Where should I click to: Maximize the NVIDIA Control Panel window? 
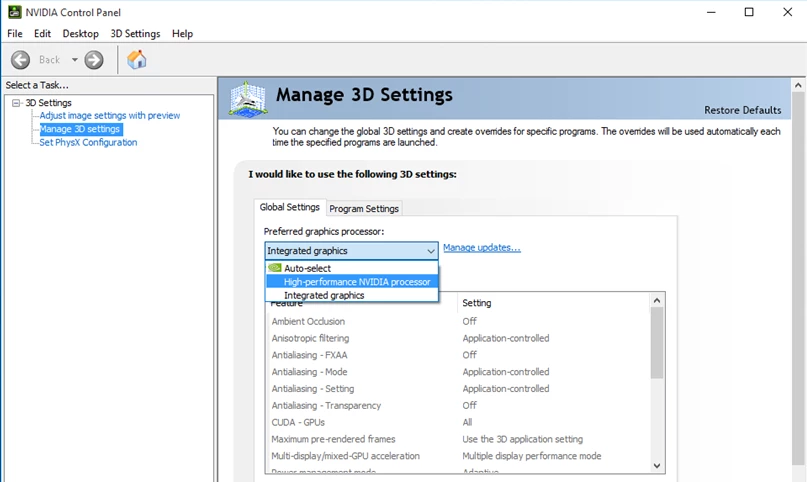pyautogui.click(x=749, y=12)
